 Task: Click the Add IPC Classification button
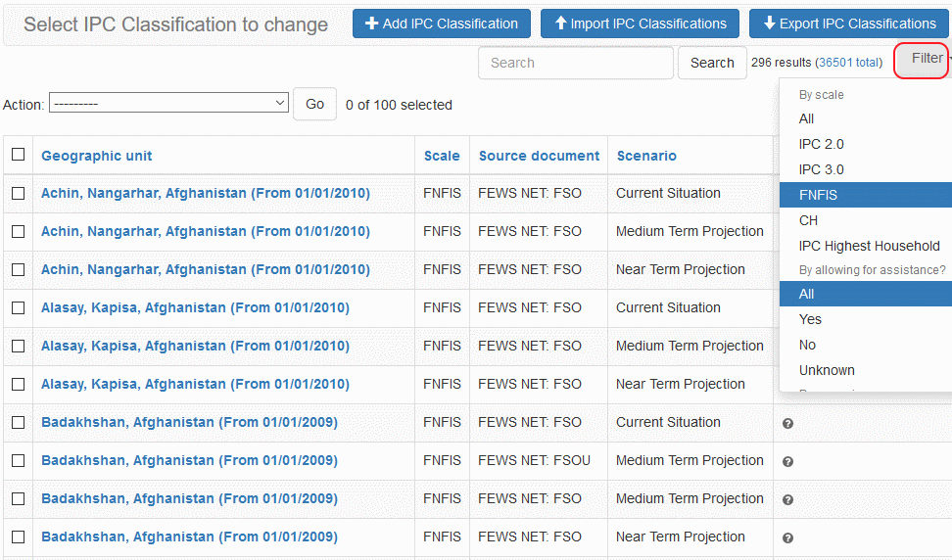pos(441,23)
